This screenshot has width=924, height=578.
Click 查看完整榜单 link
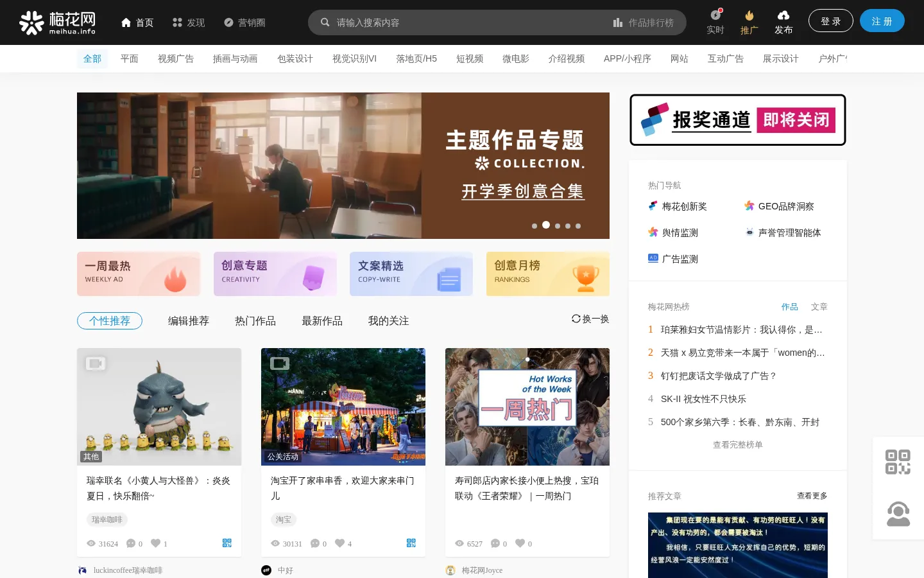(738, 445)
